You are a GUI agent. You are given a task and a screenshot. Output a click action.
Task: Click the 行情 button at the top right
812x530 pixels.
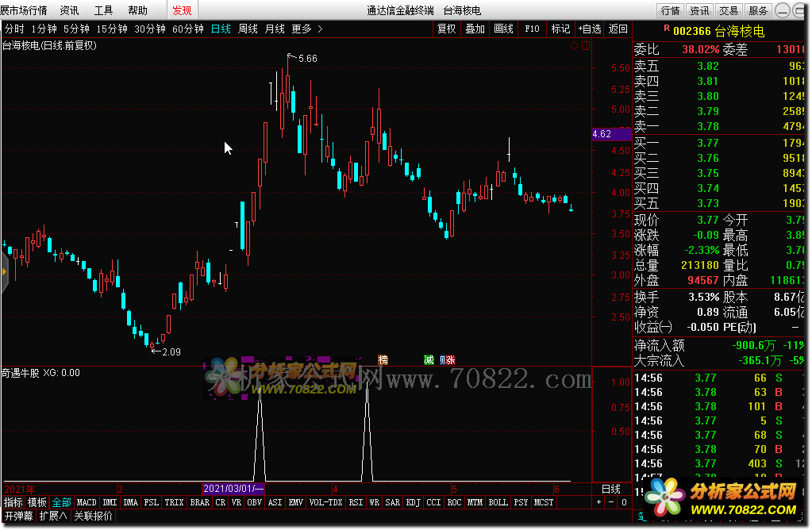(671, 10)
